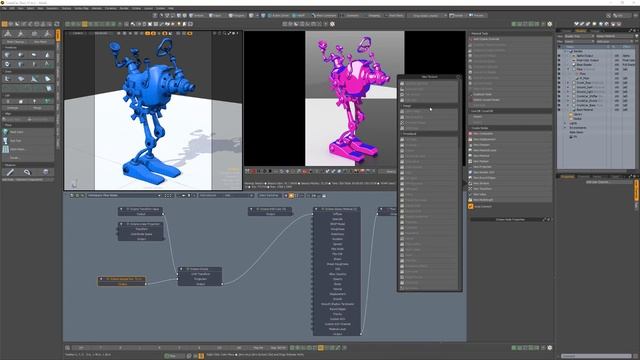Expand the Environments item in shader tree
Image resolution: width=640 pixels, height=360 pixels.
point(565,128)
